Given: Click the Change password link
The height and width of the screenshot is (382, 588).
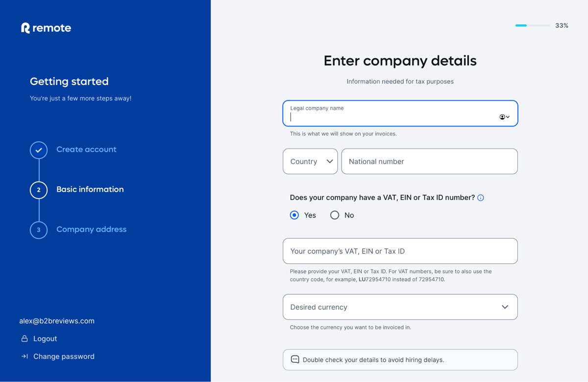Looking at the screenshot, I should point(64,357).
